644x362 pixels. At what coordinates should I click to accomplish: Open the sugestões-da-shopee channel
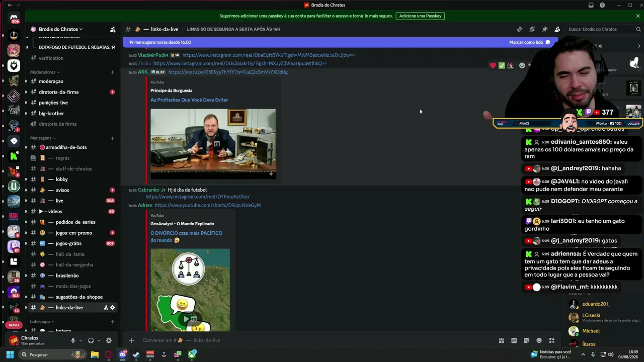pyautogui.click(x=72, y=297)
